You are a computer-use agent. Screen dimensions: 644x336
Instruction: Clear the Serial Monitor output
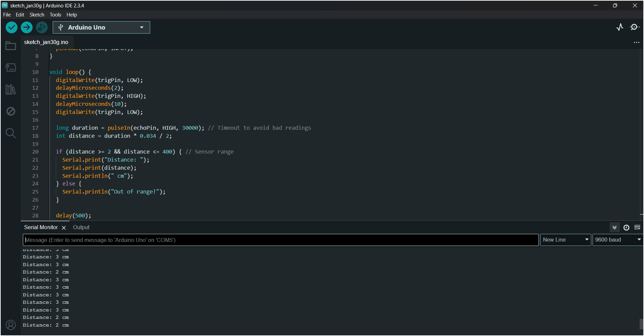(x=637, y=227)
